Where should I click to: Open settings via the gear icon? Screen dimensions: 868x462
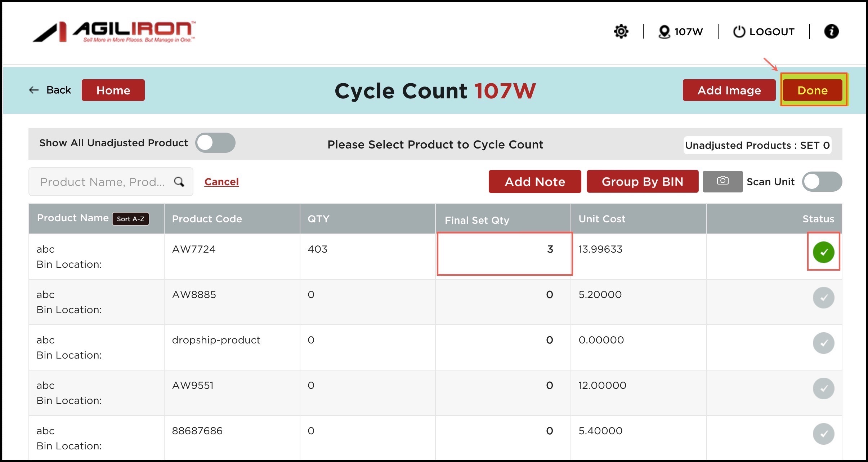(621, 32)
